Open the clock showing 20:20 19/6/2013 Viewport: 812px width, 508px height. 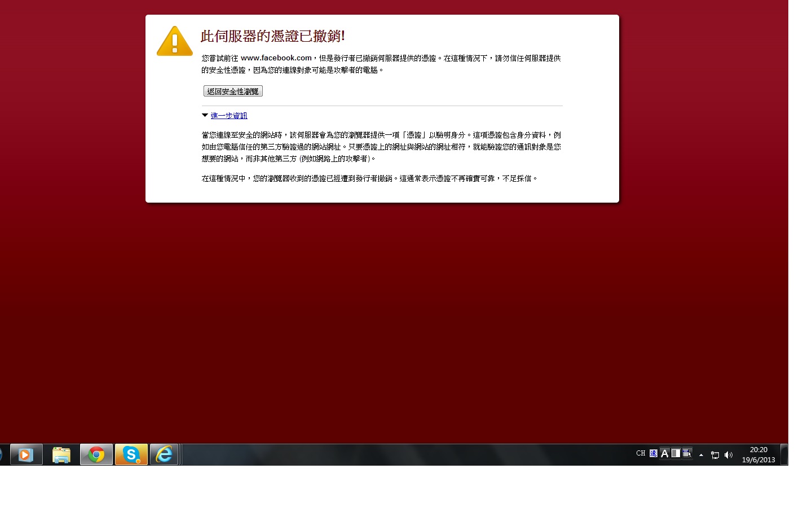coord(758,454)
